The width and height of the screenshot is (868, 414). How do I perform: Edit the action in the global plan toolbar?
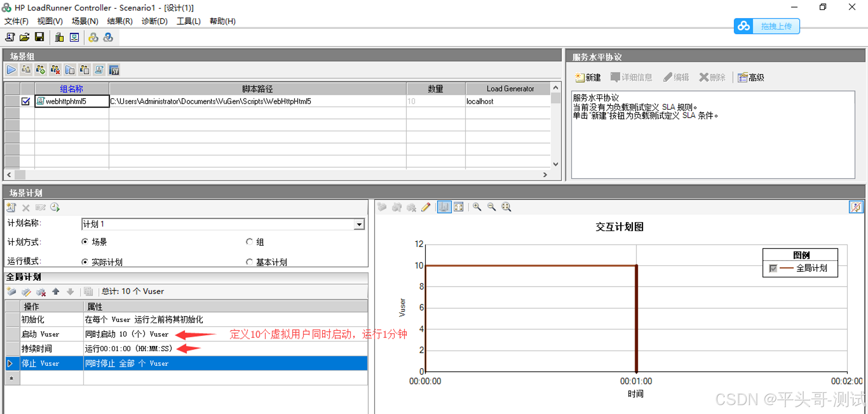26,292
